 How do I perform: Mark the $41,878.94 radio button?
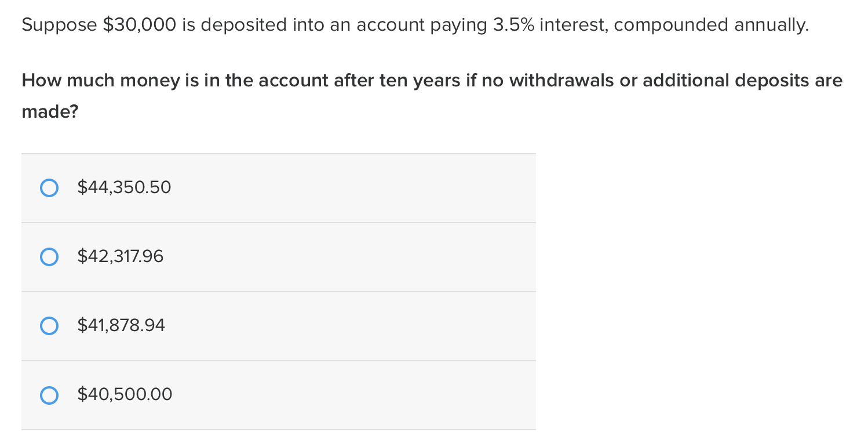coord(49,326)
